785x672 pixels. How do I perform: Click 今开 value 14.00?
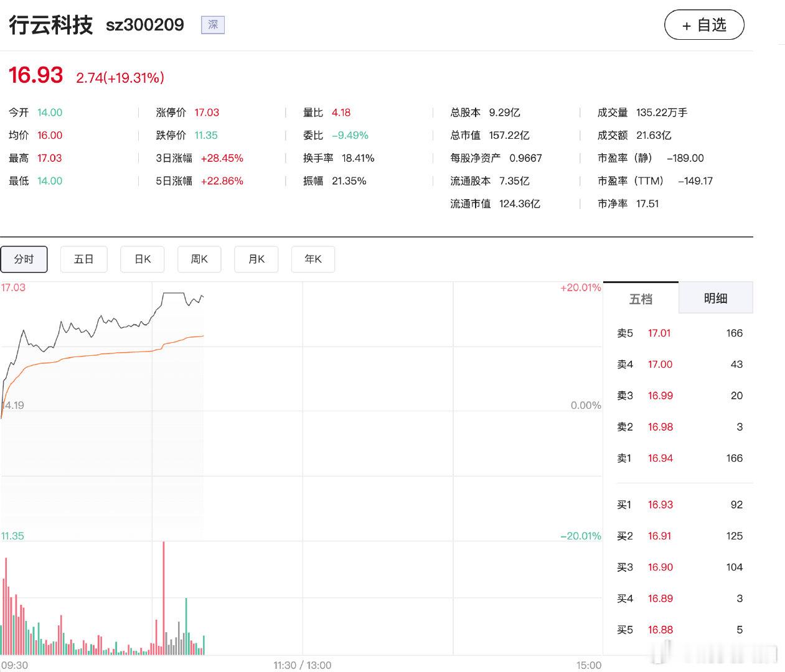click(x=50, y=113)
